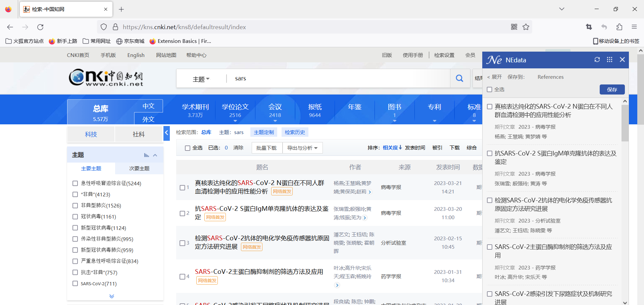Expand more authors for result 2
The height and width of the screenshot is (305, 644).
365,218
